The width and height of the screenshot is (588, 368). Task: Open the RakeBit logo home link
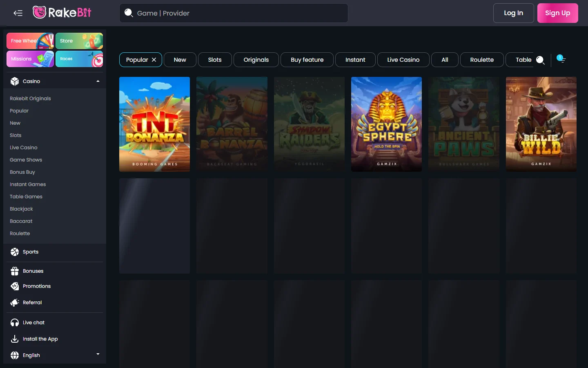pos(62,13)
